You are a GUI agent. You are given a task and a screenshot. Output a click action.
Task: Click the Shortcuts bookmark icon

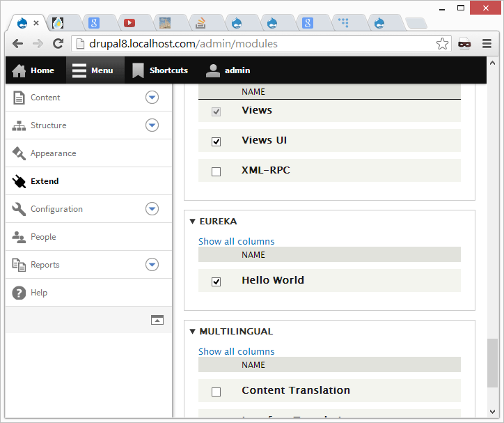pos(138,70)
